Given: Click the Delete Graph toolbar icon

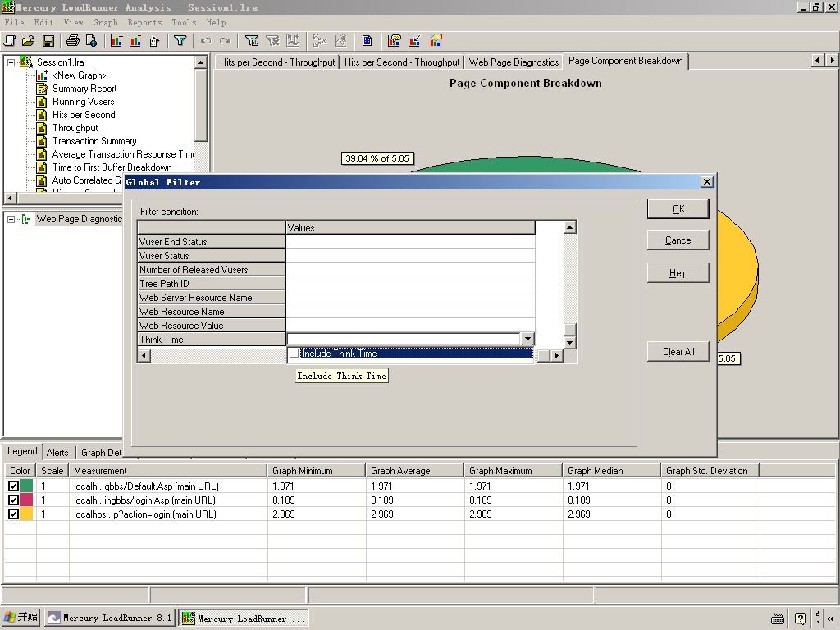Looking at the screenshot, I should (x=135, y=41).
